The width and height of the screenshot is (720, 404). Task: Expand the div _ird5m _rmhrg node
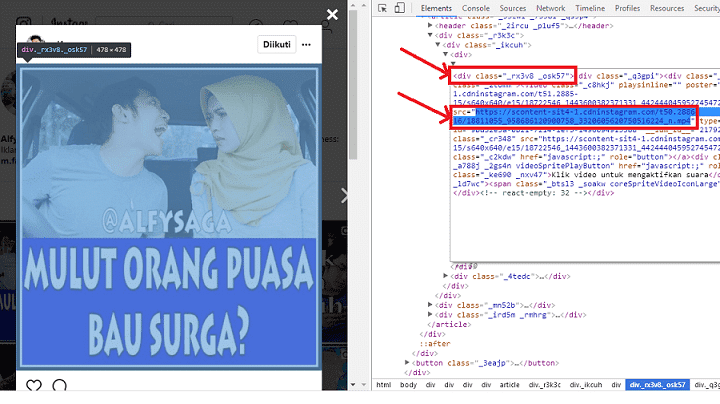coord(430,315)
